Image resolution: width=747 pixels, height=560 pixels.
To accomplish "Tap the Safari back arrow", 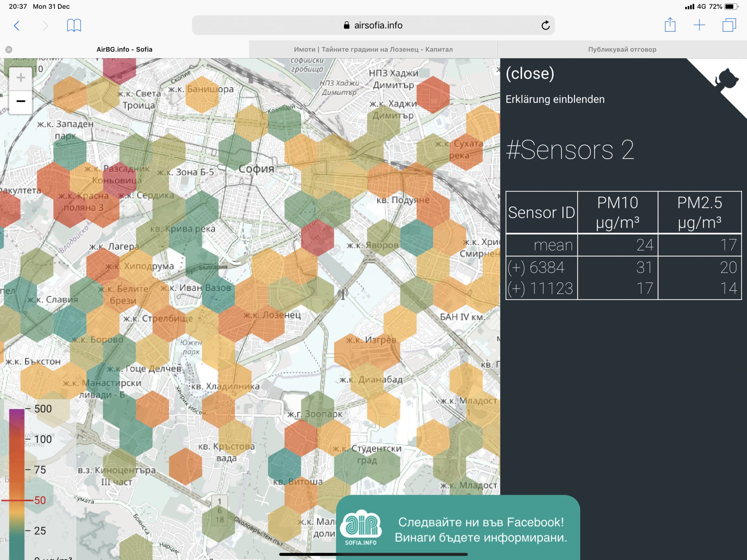I will pos(16,26).
